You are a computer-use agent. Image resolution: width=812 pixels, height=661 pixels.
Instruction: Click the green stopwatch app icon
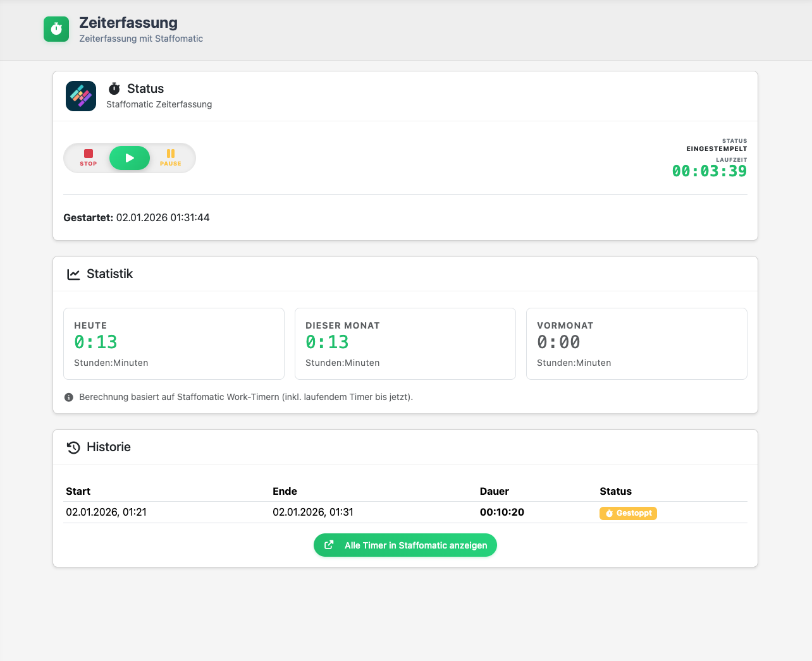pos(56,29)
